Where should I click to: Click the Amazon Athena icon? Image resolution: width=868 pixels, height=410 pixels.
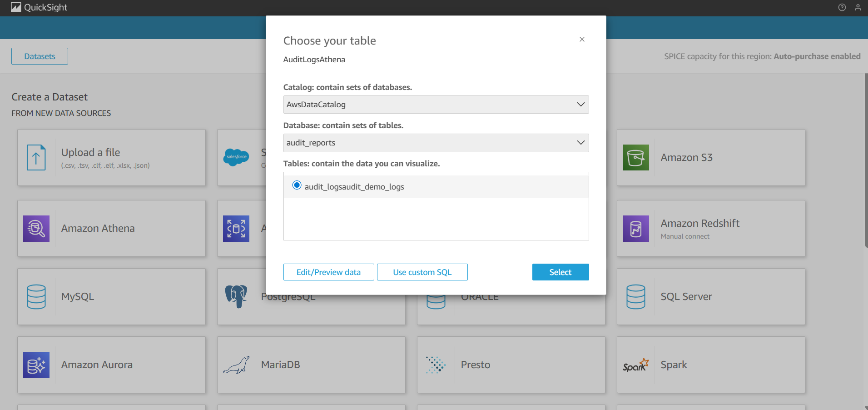36,228
